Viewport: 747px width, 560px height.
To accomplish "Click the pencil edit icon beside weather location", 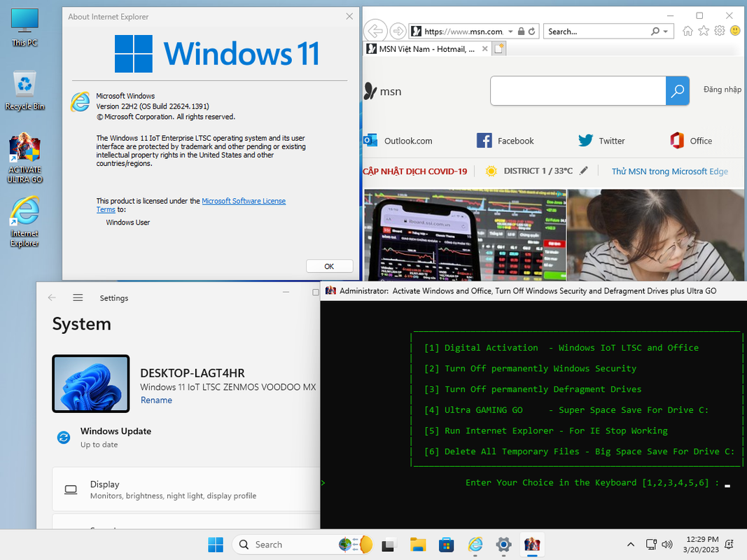I will [584, 171].
